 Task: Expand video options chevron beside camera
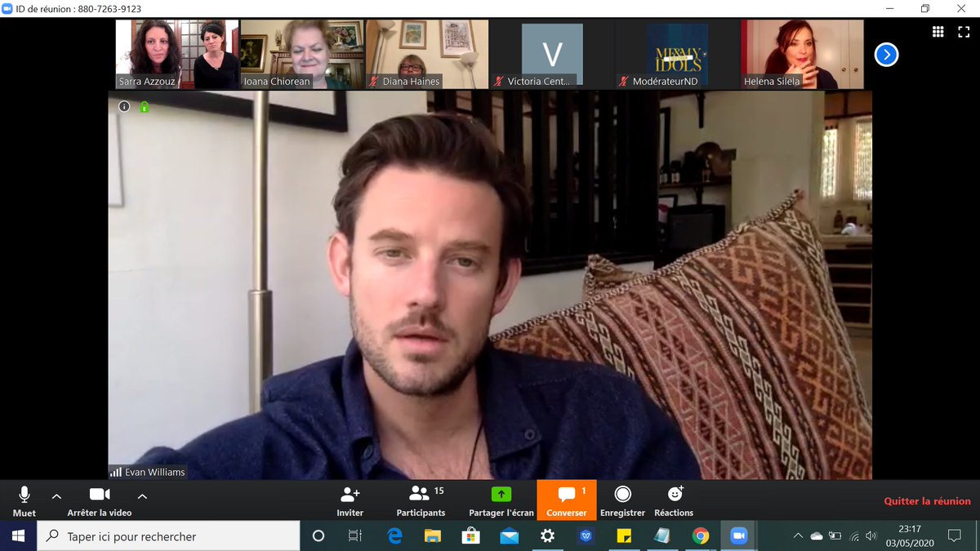point(142,495)
